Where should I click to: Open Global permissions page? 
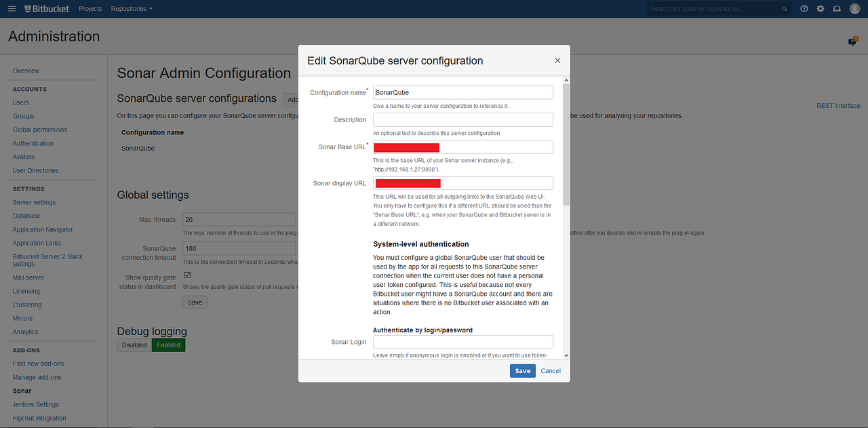(x=40, y=130)
